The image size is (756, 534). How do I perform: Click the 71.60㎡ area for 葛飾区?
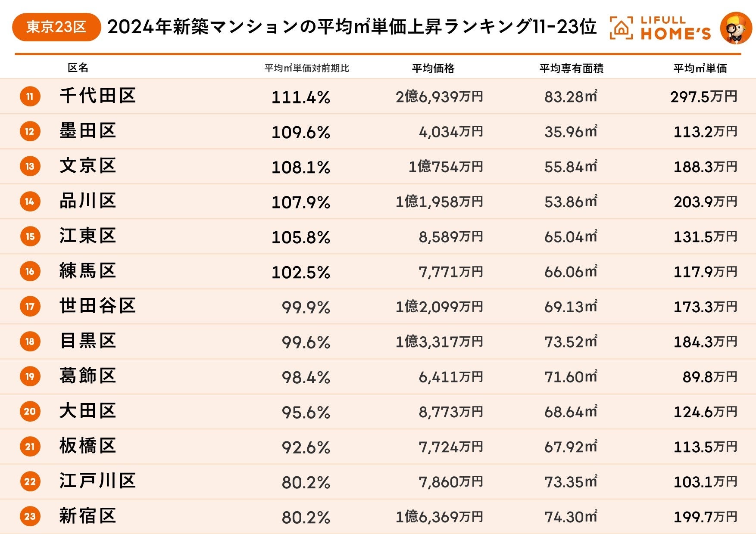(571, 377)
